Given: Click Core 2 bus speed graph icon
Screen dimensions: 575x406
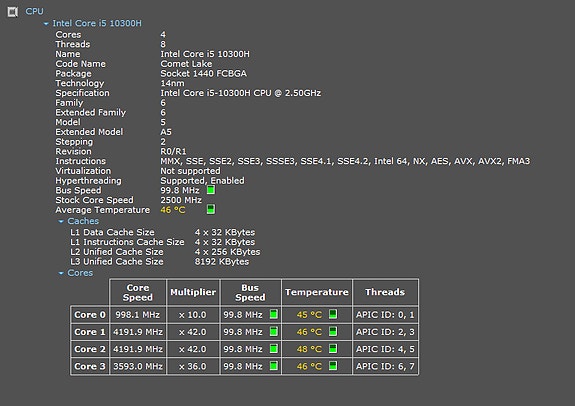Looking at the screenshot, I should pos(274,348).
